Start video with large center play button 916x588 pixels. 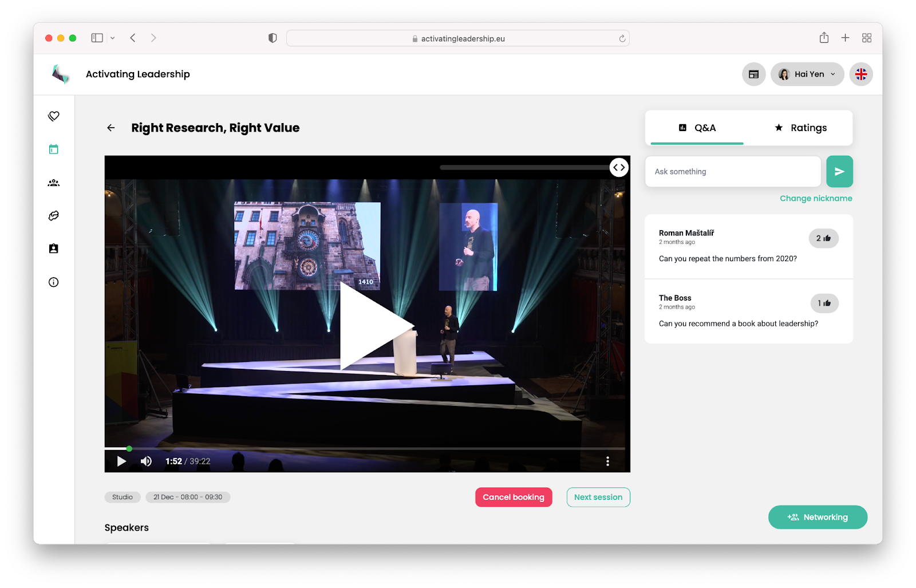coord(376,326)
